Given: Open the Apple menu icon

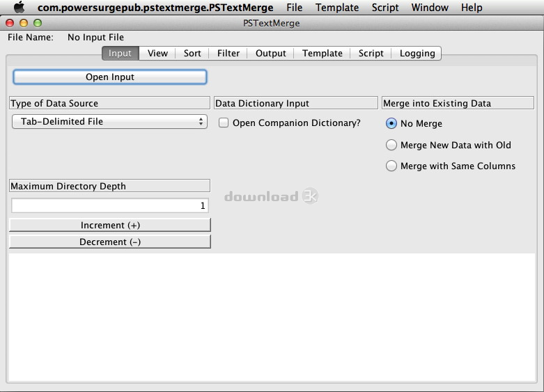Looking at the screenshot, I should coord(19,8).
